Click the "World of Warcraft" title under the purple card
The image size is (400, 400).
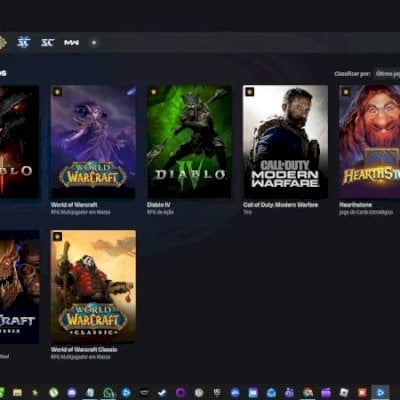pos(74,205)
